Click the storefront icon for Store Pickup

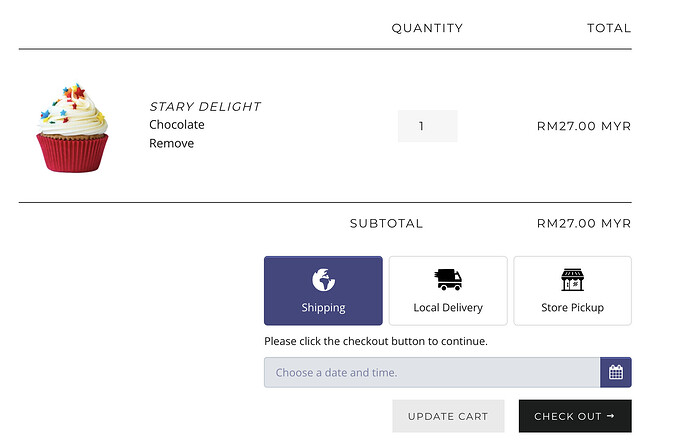click(x=572, y=279)
